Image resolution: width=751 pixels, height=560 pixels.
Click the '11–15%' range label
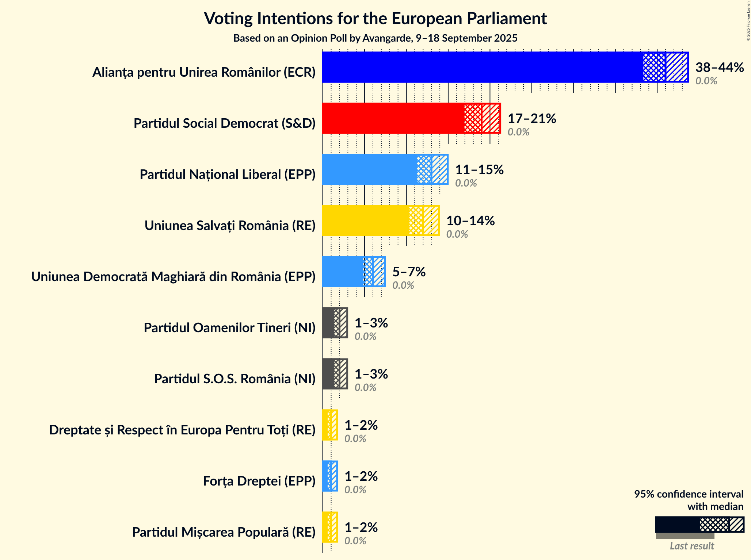coord(479,170)
